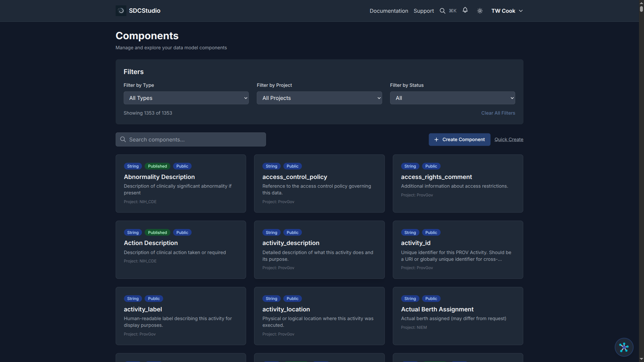Select the Support menu item

[x=424, y=11]
